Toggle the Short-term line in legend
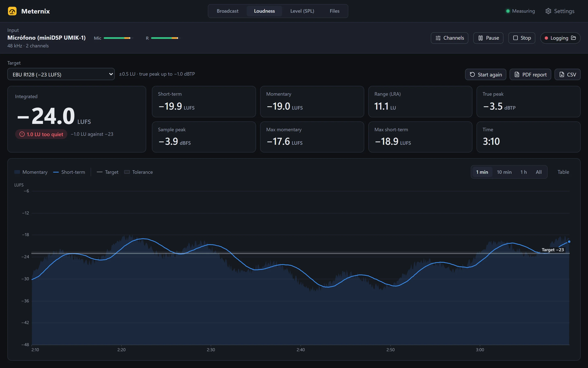The width and height of the screenshot is (588, 368). [69, 172]
